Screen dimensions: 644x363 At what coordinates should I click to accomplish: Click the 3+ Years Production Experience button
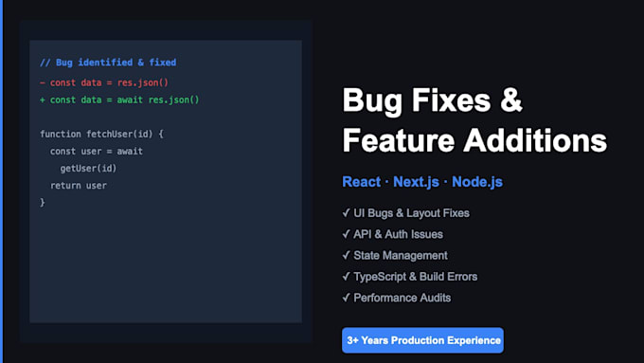[x=422, y=340]
